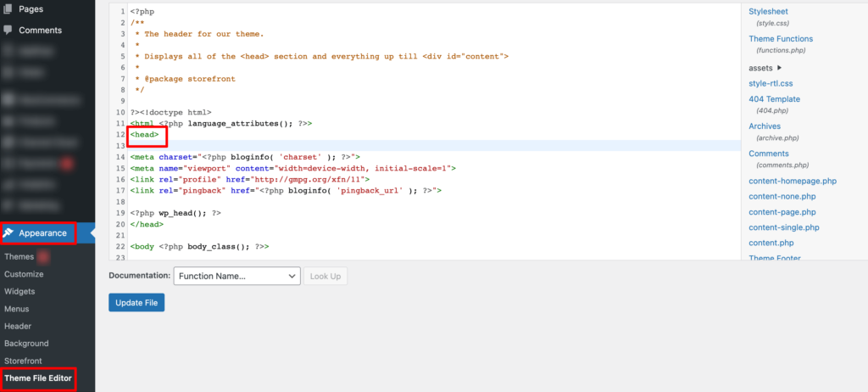Click the </head> closing tag
The width and height of the screenshot is (868, 392).
point(147,224)
